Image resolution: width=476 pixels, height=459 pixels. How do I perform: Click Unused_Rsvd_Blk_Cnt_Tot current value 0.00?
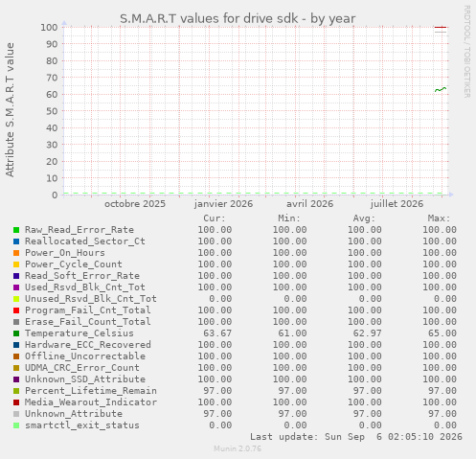point(220,299)
